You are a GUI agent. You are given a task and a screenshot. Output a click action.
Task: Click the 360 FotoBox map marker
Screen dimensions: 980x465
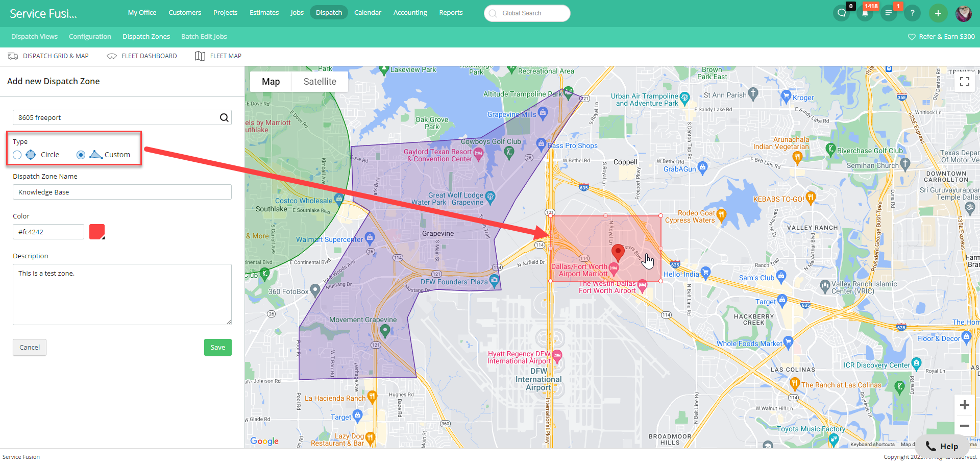tap(315, 290)
